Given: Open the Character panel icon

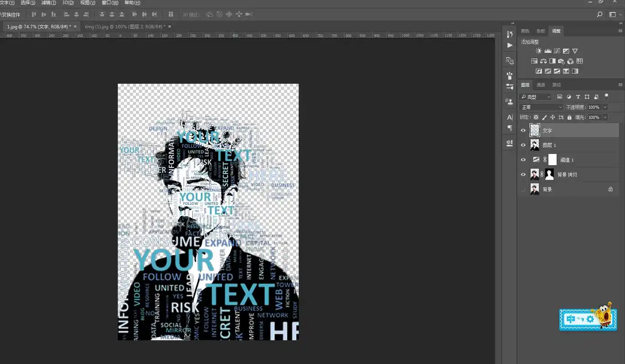Looking at the screenshot, I should [510, 117].
